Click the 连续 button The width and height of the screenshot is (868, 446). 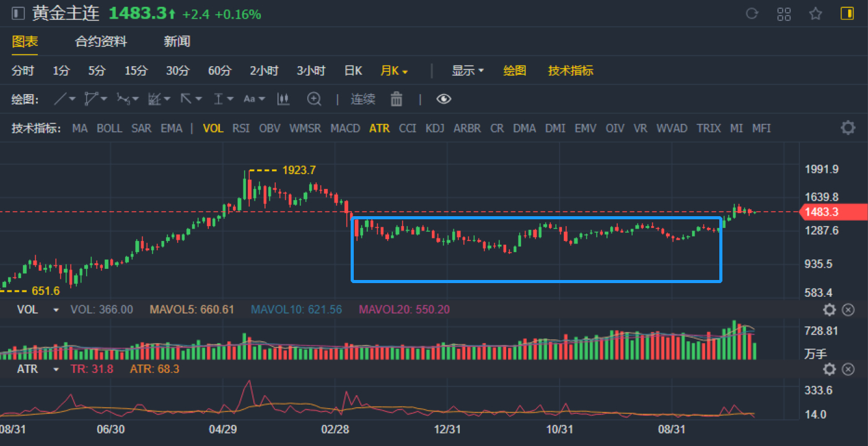[x=363, y=99]
